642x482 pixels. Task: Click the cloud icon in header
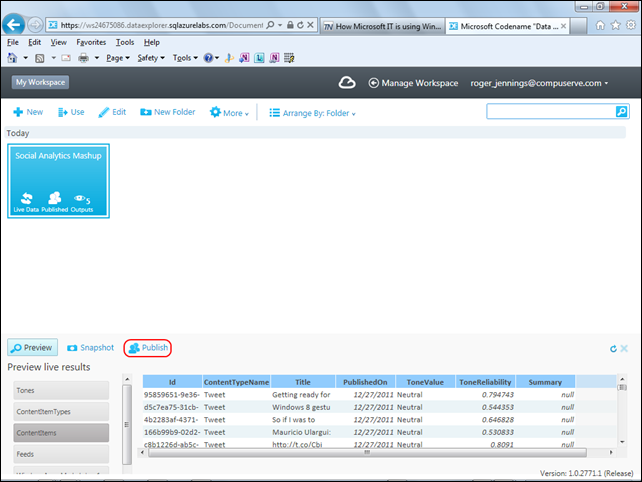(347, 83)
